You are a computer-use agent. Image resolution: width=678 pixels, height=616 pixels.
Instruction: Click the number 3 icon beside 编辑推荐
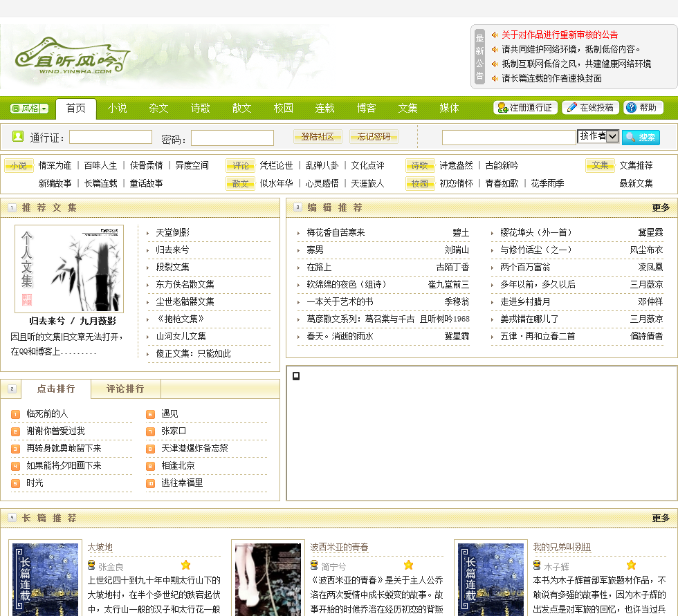point(297,207)
